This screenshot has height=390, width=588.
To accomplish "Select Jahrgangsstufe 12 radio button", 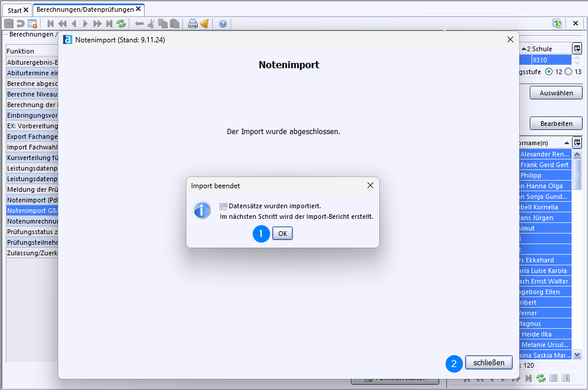I will click(x=549, y=72).
